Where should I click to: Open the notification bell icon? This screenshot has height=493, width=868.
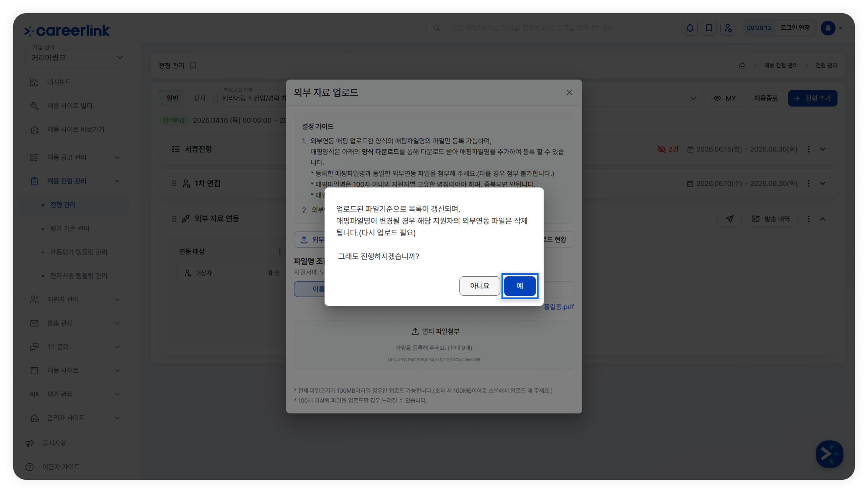pyautogui.click(x=690, y=28)
